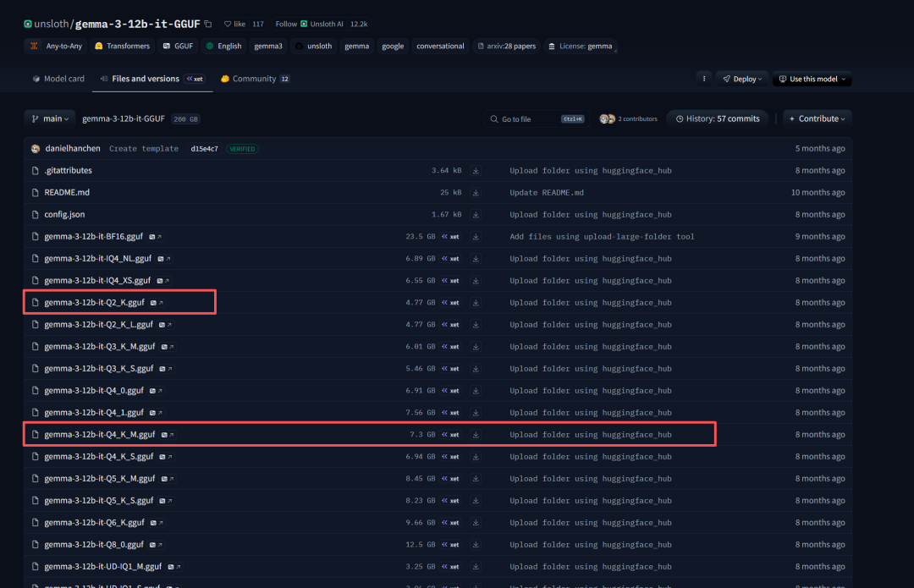Download gemma-3-12b-it-Q2_K.gguf via download icon
Screen dimensions: 914x588
pyautogui.click(x=476, y=302)
